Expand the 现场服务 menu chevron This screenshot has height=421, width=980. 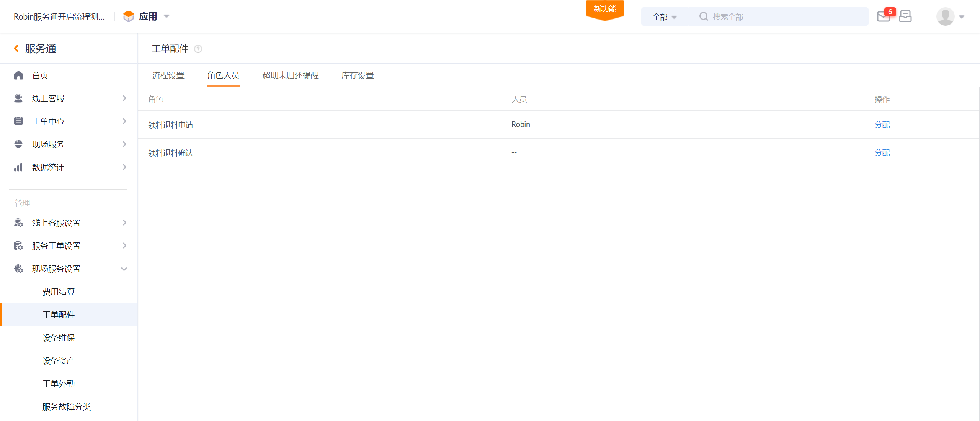tap(124, 144)
